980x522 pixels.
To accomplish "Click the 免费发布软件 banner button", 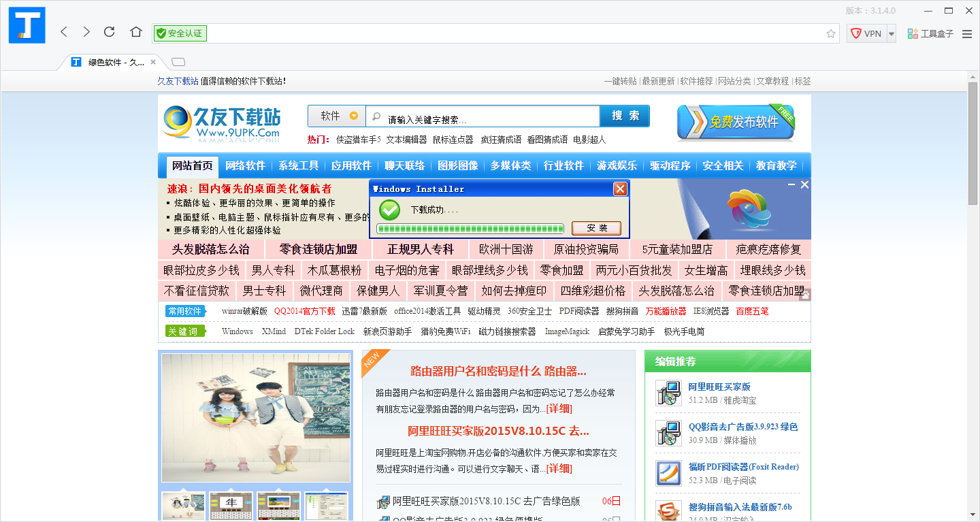I will pos(736,122).
